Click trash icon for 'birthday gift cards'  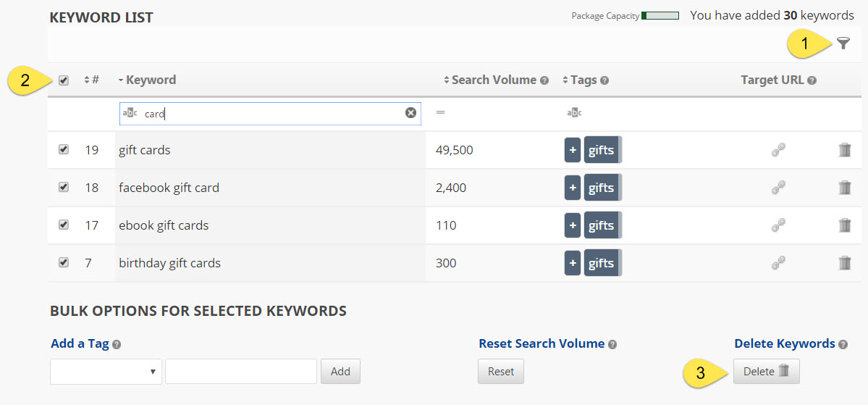tap(844, 263)
